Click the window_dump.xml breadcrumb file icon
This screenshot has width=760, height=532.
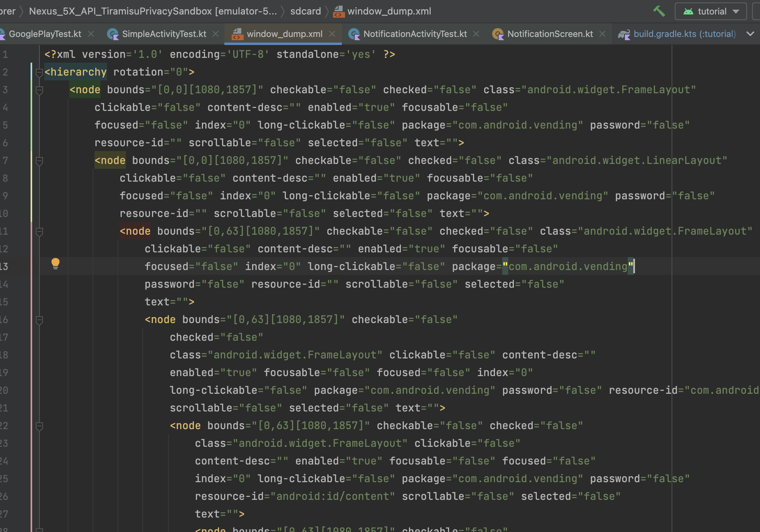click(x=339, y=11)
